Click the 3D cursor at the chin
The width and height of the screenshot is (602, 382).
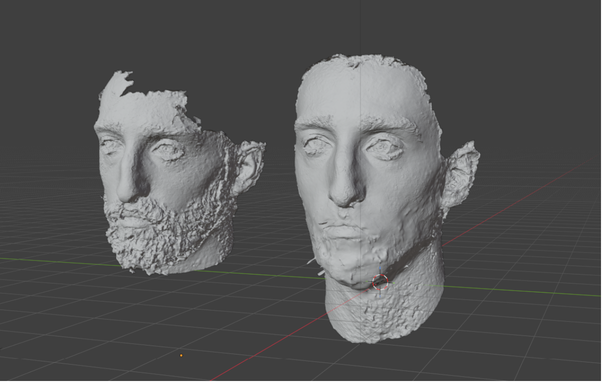point(380,282)
